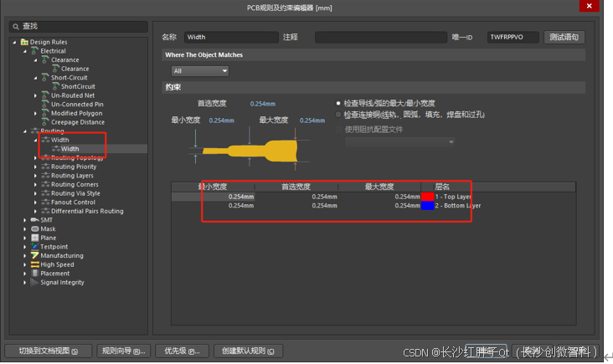
Task: Expand the SMT category node
Action: [x=25, y=220]
